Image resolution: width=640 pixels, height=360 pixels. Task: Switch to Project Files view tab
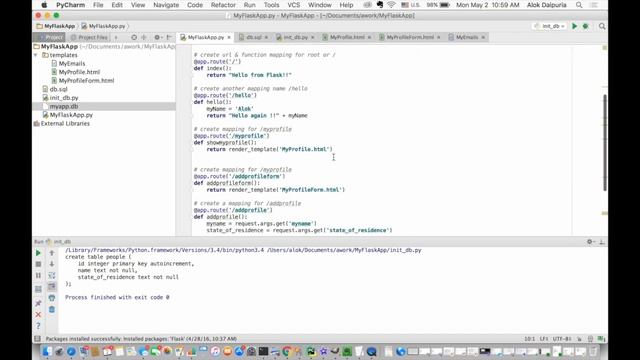pyautogui.click(x=89, y=37)
